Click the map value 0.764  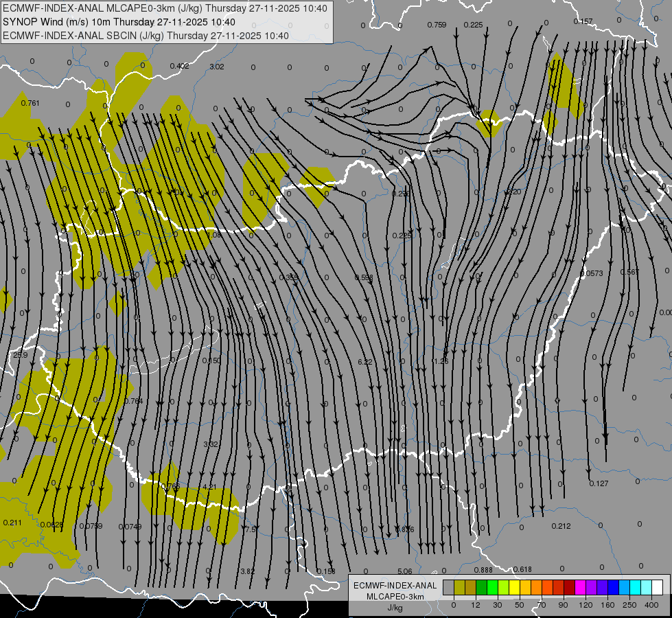point(133,401)
